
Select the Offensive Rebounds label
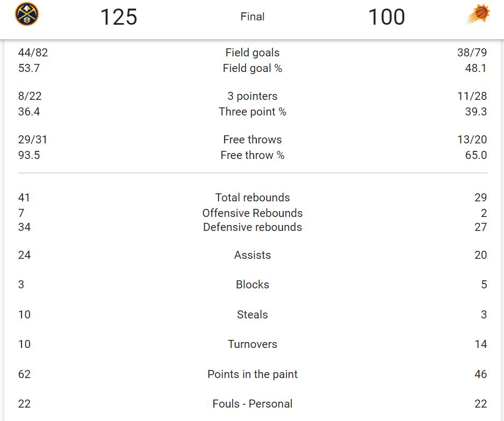pyautogui.click(x=253, y=213)
